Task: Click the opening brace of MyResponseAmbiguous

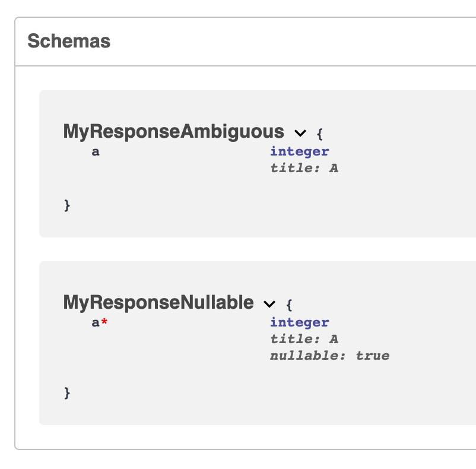Action: [x=319, y=133]
